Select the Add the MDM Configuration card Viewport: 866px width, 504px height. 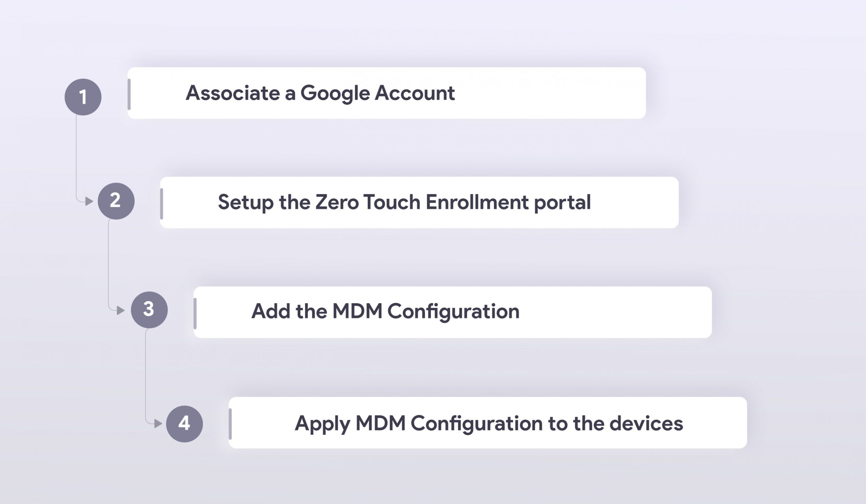click(453, 312)
